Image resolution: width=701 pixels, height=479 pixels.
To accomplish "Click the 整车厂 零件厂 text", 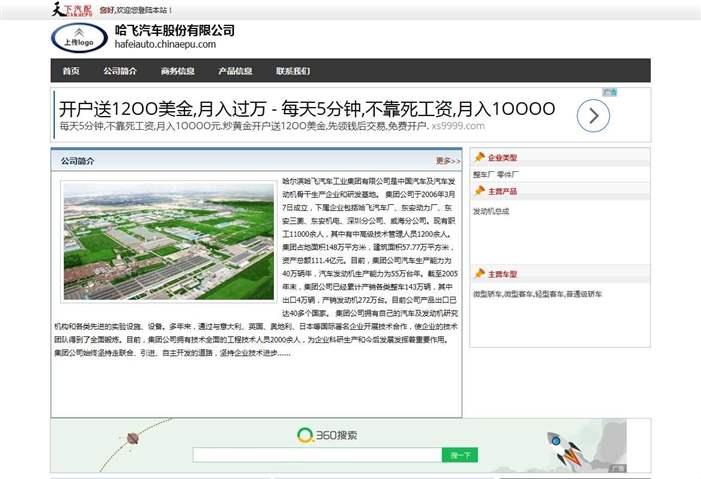I will click(x=496, y=174).
